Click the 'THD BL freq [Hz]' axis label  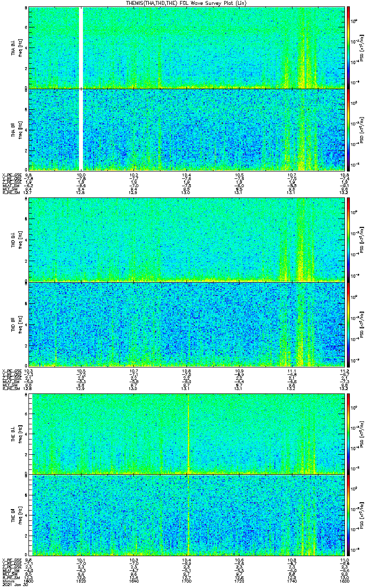(x=17, y=240)
